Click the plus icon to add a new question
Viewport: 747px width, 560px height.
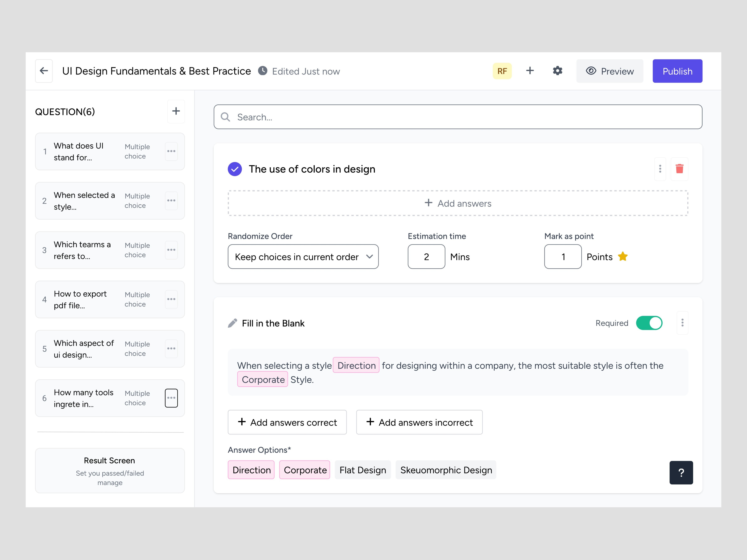coord(176,111)
